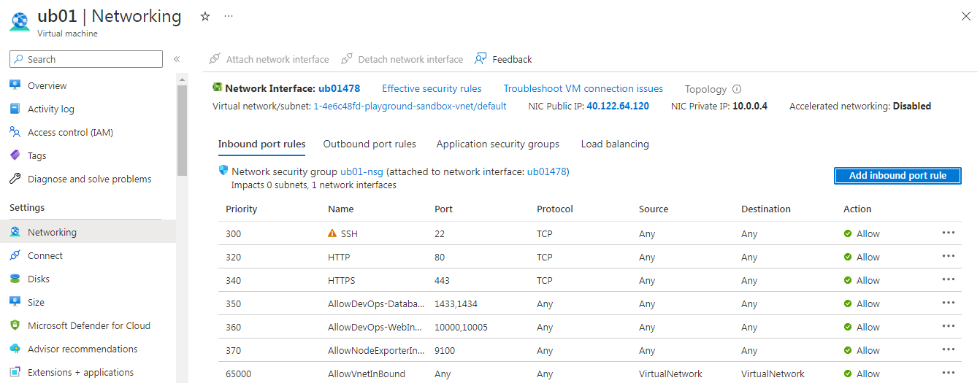Click the network interface green icon
Image resolution: width=980 pixels, height=383 pixels.
(x=217, y=88)
